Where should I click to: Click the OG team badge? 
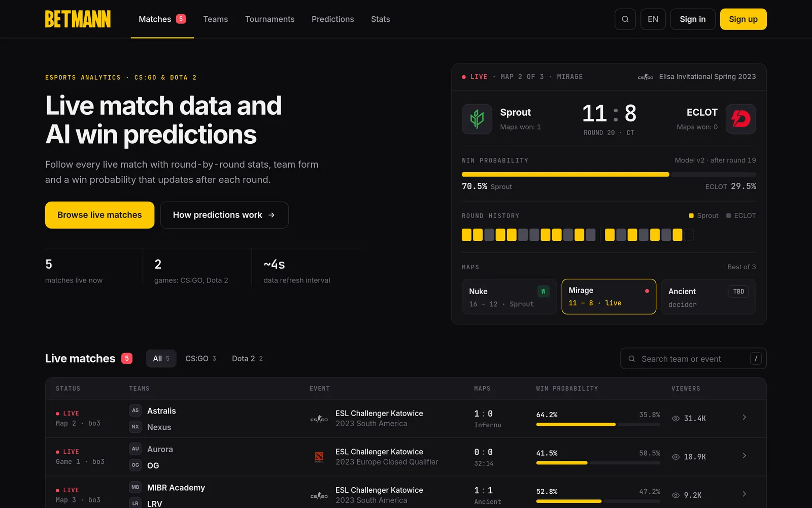[135, 465]
